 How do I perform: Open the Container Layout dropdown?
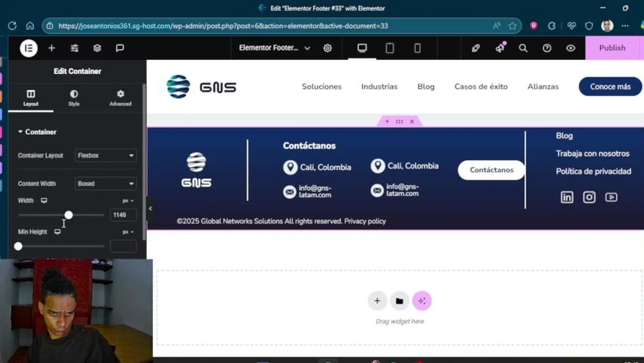[105, 155]
